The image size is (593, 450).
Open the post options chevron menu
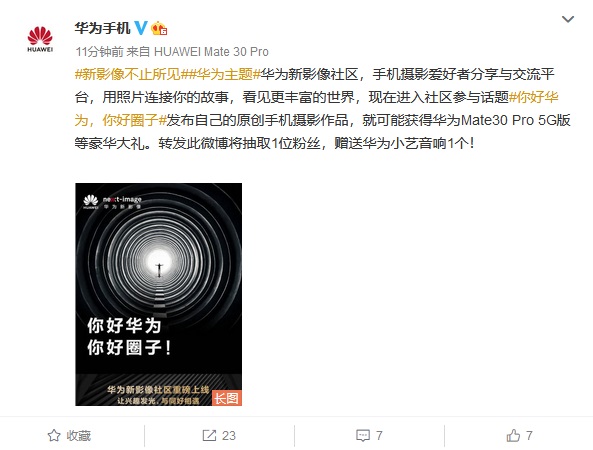point(568,19)
